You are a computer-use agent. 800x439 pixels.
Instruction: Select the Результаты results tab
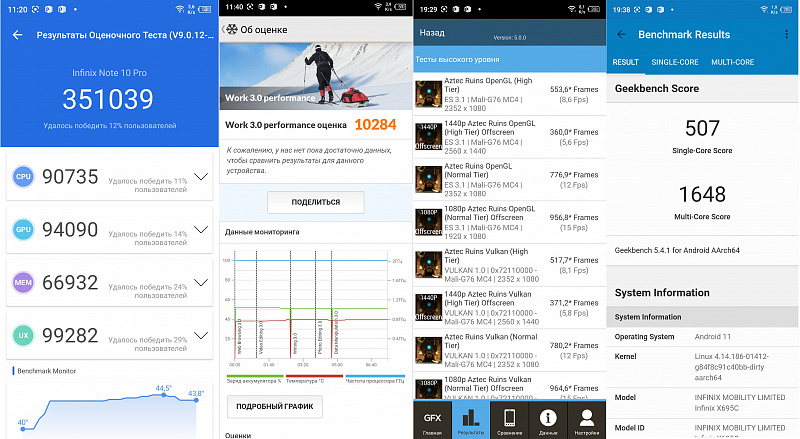coord(470,420)
